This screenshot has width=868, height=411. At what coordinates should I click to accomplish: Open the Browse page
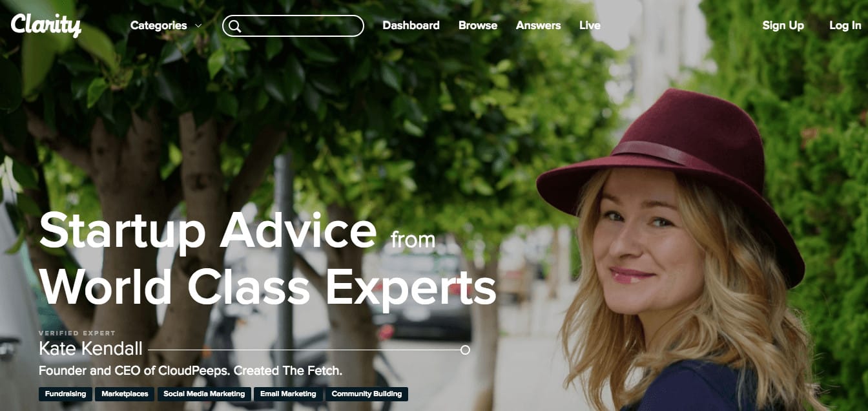click(x=478, y=26)
